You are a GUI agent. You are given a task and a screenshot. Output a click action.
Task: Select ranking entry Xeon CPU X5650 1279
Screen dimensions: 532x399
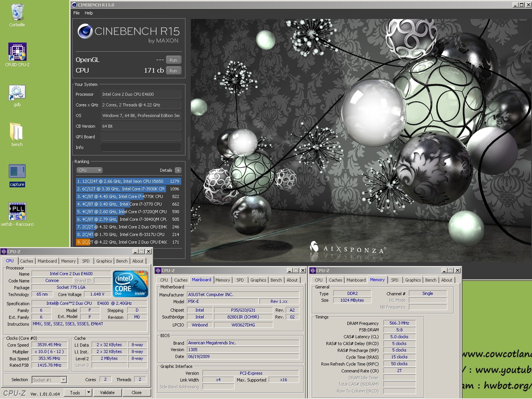point(128,181)
